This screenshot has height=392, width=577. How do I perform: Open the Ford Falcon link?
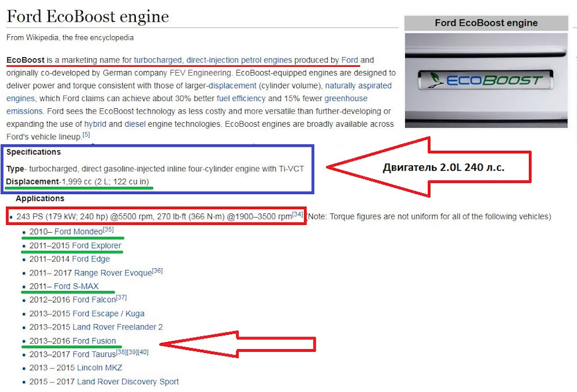pos(94,300)
